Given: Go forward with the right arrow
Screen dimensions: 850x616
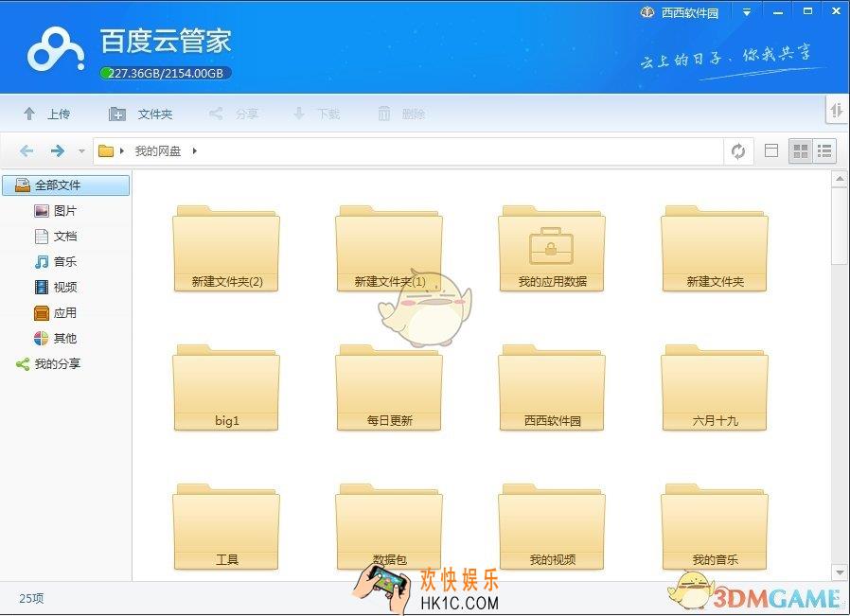Looking at the screenshot, I should click(x=58, y=151).
